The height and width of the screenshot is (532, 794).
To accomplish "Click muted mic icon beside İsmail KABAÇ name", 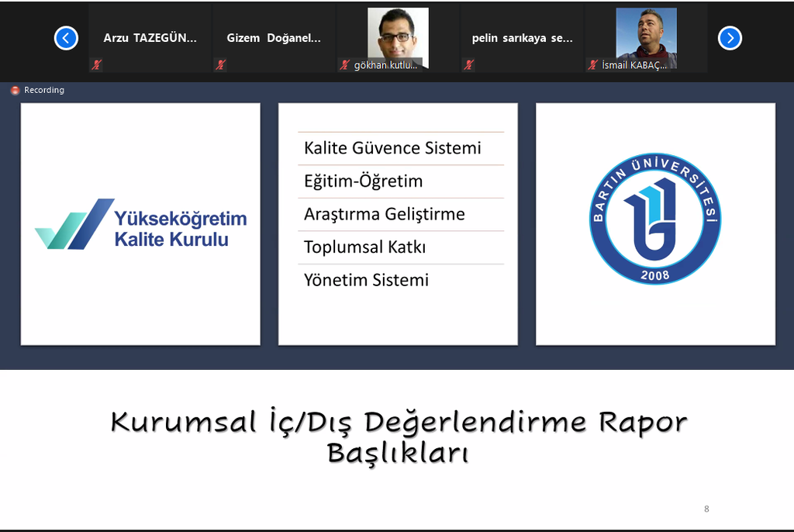I will click(593, 65).
